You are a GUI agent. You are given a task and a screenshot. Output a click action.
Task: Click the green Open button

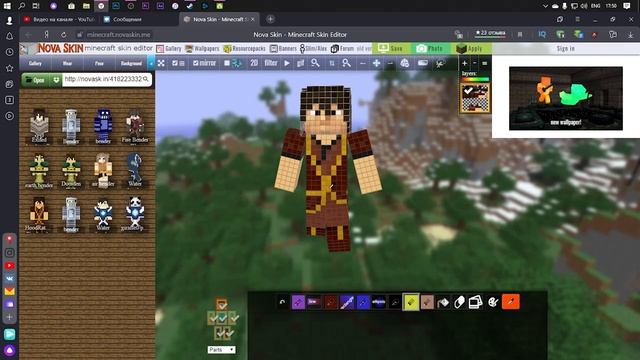click(36, 80)
